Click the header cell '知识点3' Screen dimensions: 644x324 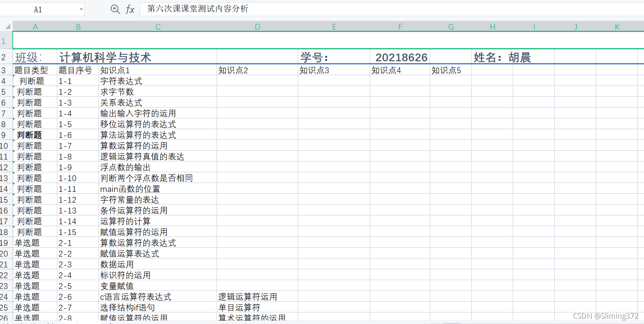pos(334,70)
